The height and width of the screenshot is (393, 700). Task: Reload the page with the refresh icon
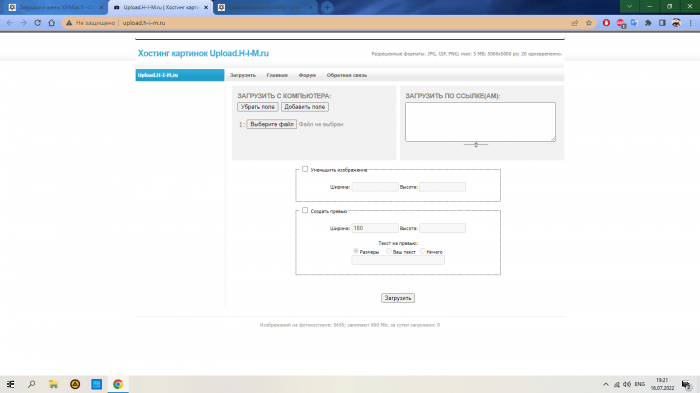point(38,23)
